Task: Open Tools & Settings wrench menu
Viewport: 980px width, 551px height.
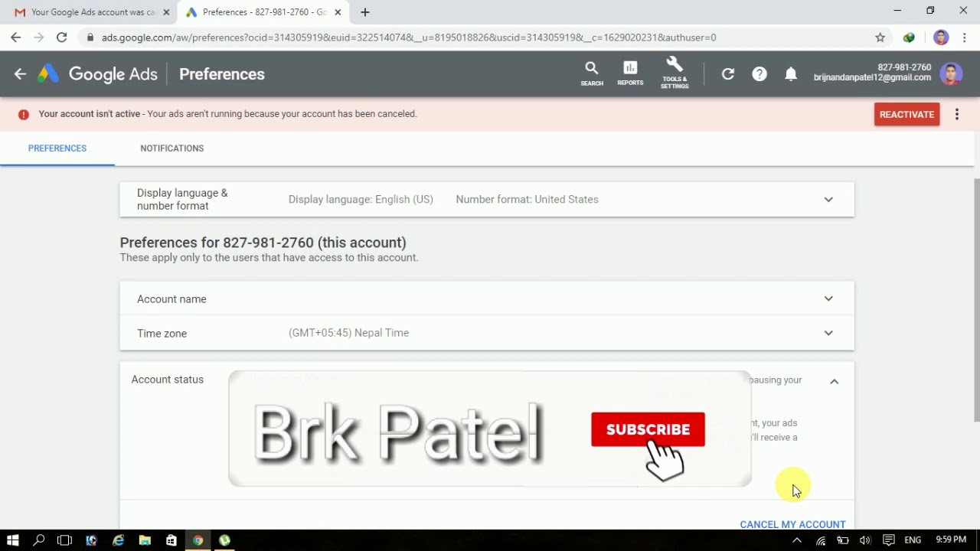Action: [x=675, y=73]
